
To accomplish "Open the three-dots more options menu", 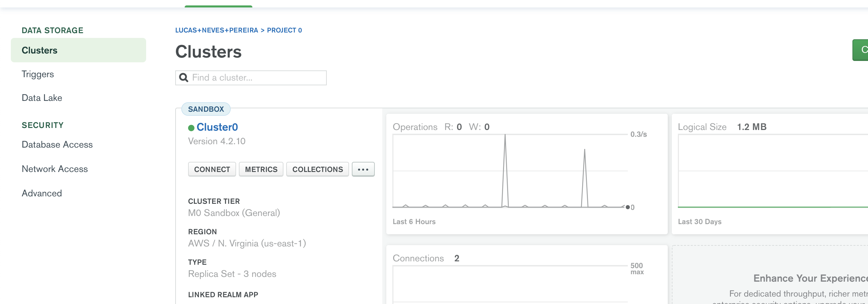I will (363, 169).
